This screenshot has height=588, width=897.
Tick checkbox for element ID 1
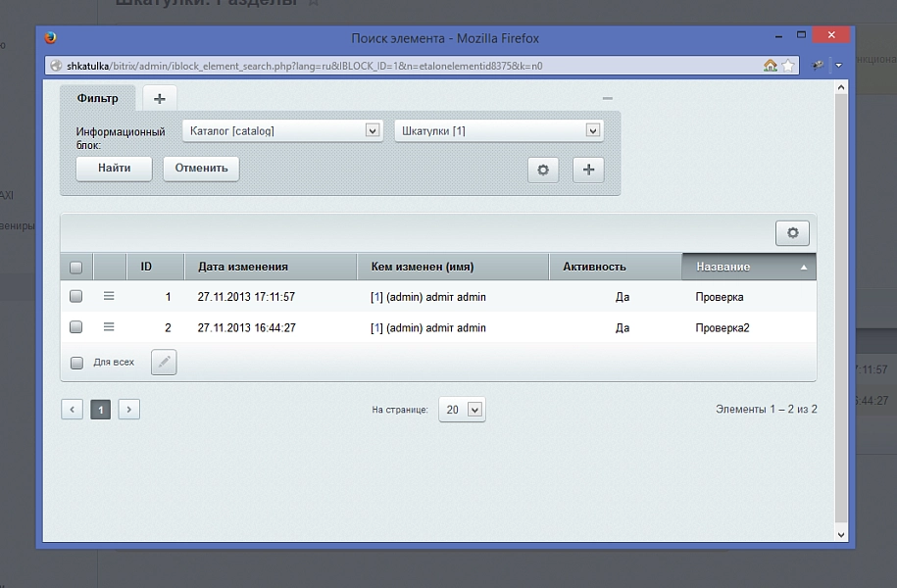pyautogui.click(x=75, y=296)
